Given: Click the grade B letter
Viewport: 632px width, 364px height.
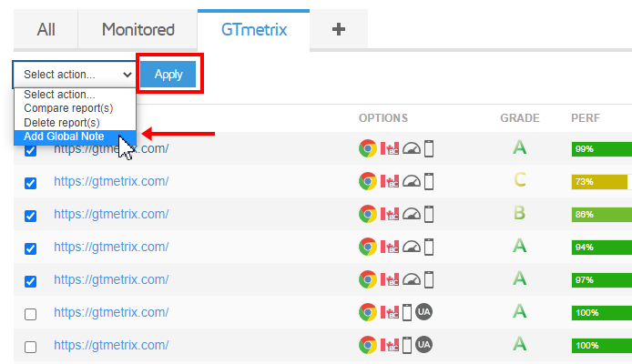Looking at the screenshot, I should [x=520, y=213].
